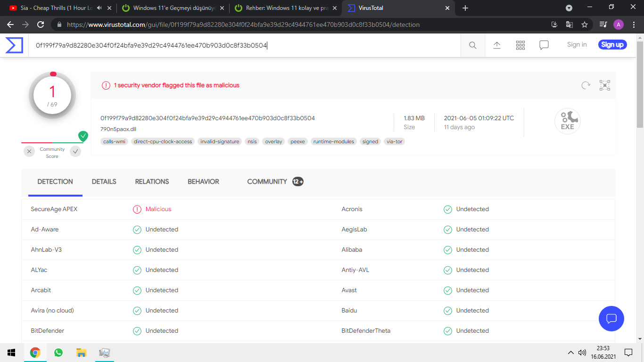
Task: Click the browser forward arrow
Action: click(25, 25)
